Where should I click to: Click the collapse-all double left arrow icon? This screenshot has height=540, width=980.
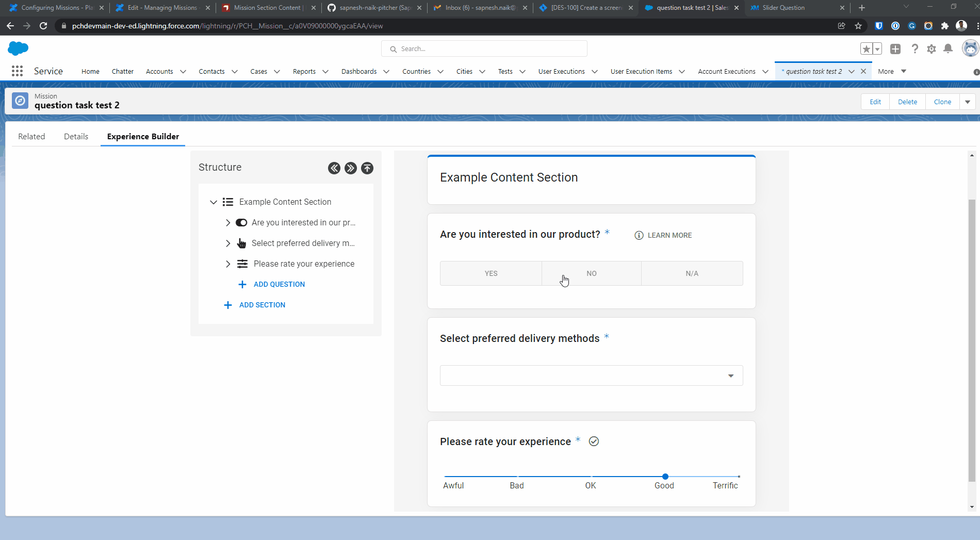click(x=334, y=168)
